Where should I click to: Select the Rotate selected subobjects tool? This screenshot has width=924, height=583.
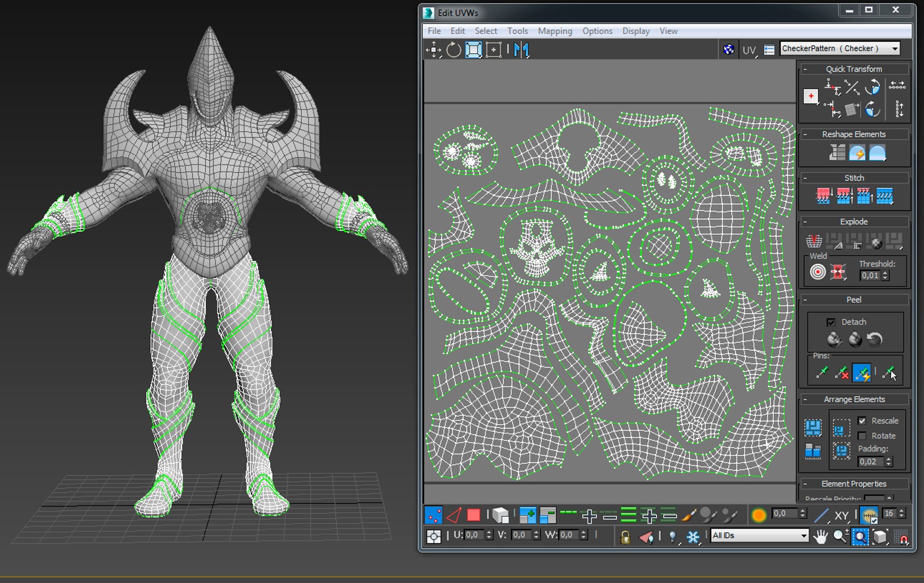pos(454,50)
